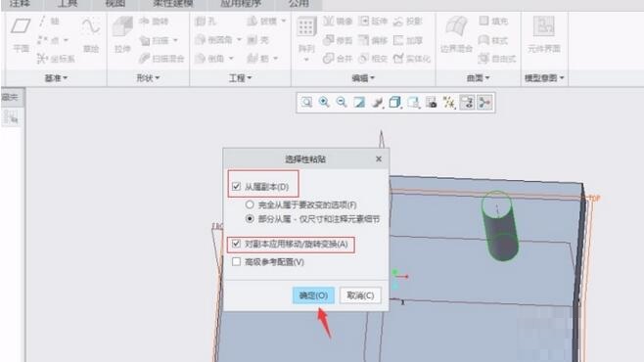Viewport: 644px width, 362px height.
Task: Select the 阵列 pattern tool
Action: click(x=306, y=35)
